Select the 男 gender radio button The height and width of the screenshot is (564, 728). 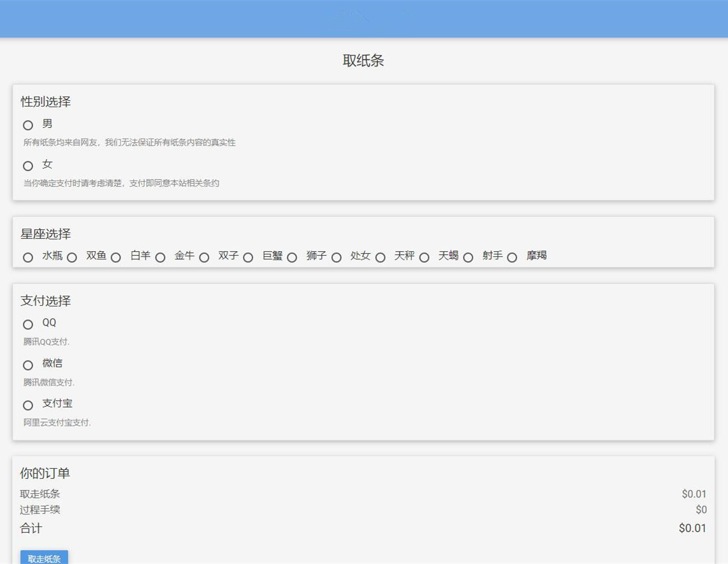[28, 125]
